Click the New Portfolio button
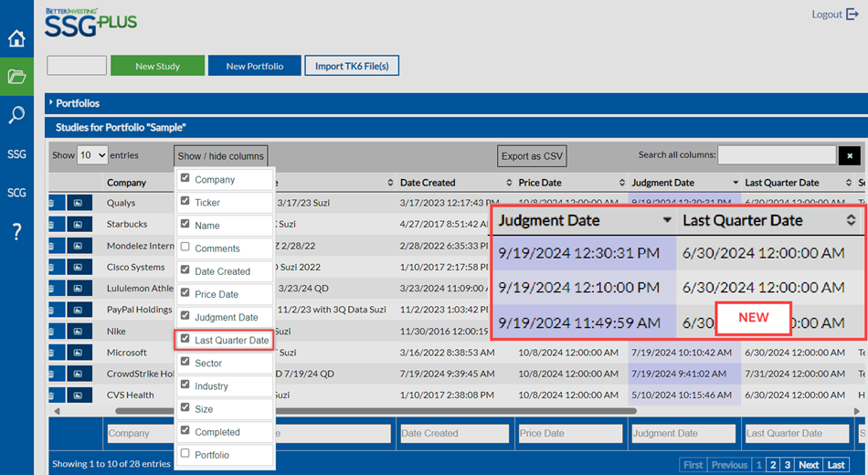The width and height of the screenshot is (868, 475). click(x=255, y=66)
